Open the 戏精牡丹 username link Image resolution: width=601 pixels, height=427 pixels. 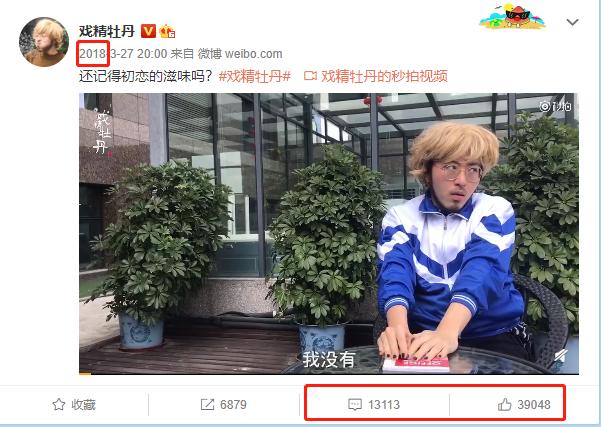point(107,31)
